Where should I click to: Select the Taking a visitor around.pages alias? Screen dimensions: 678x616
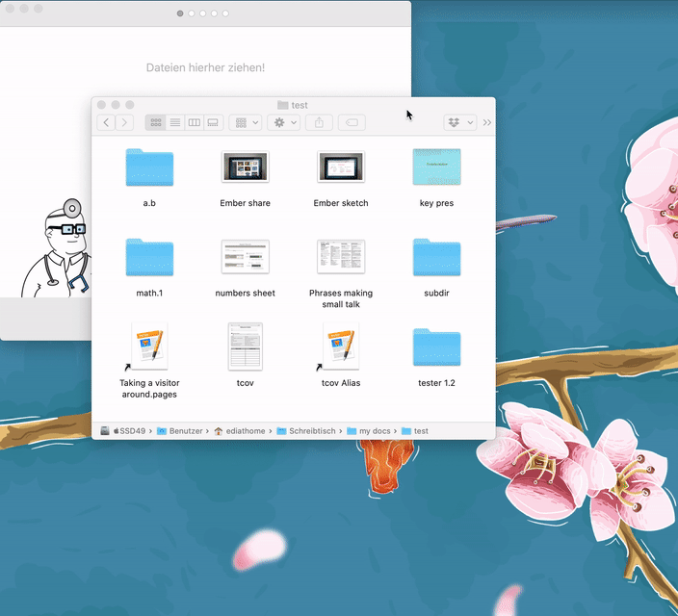tap(149, 346)
